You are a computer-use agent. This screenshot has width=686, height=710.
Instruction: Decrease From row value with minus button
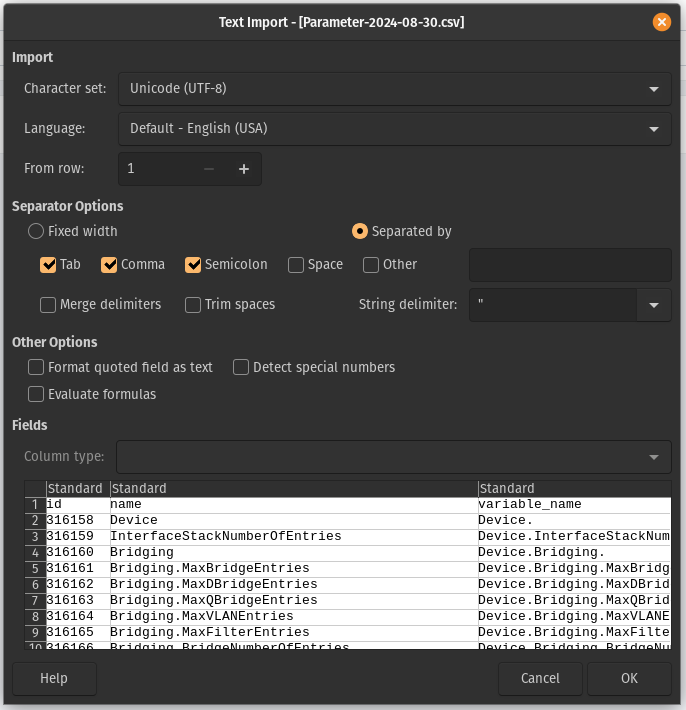(x=209, y=169)
